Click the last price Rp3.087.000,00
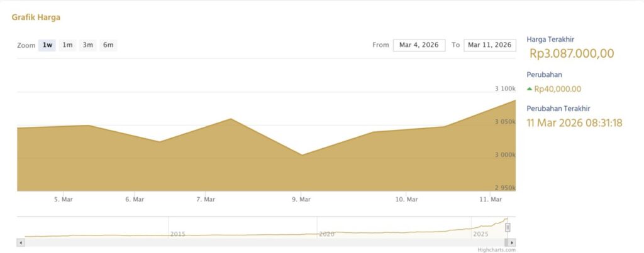 (572, 54)
